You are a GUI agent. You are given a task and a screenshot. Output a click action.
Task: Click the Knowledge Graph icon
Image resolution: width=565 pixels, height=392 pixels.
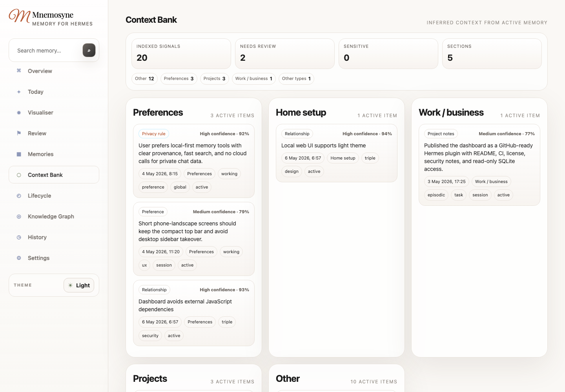pyautogui.click(x=19, y=216)
